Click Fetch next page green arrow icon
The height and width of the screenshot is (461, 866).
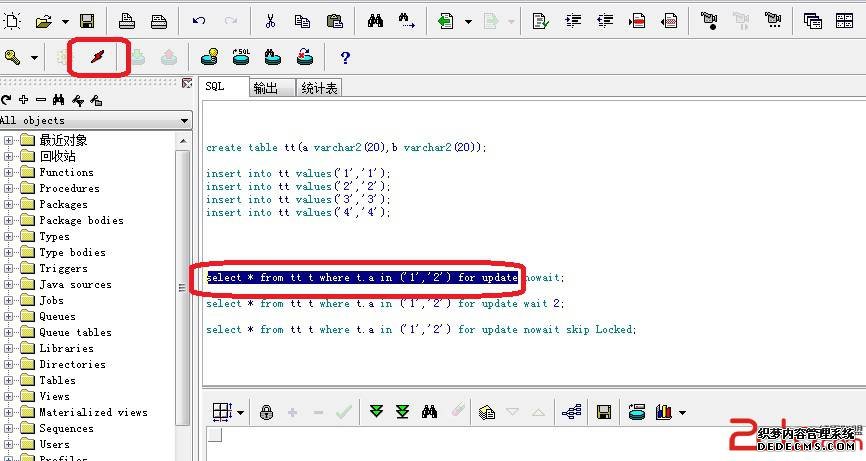pos(376,411)
